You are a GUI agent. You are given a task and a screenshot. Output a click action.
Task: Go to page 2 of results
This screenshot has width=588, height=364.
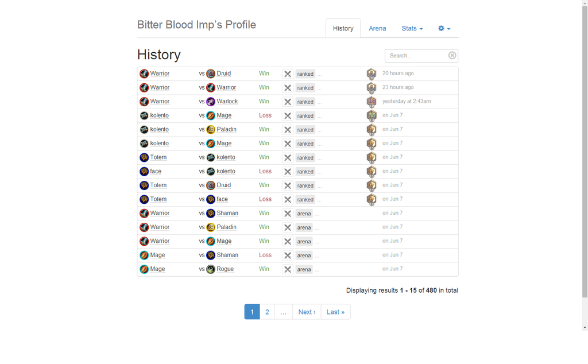267,312
